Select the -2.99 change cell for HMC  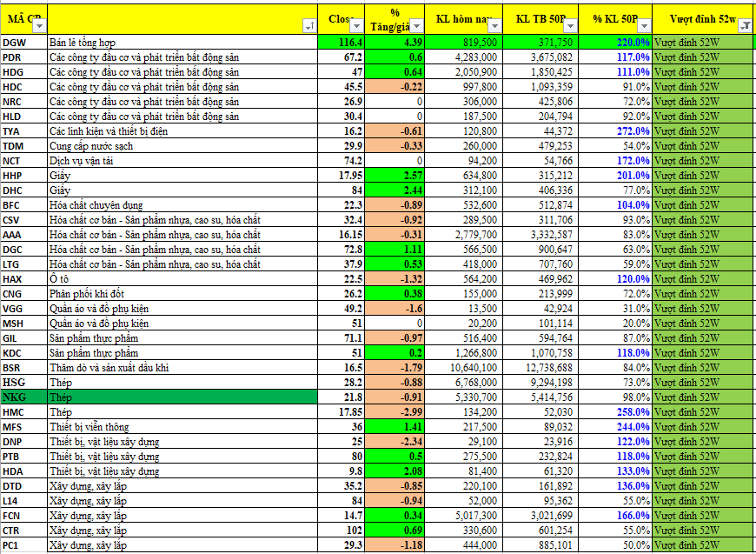[x=395, y=411]
